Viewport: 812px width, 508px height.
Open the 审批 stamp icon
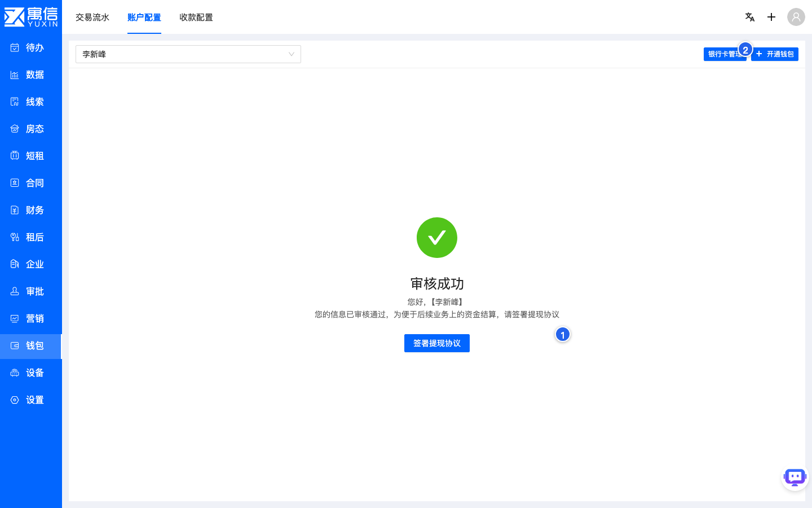15,291
